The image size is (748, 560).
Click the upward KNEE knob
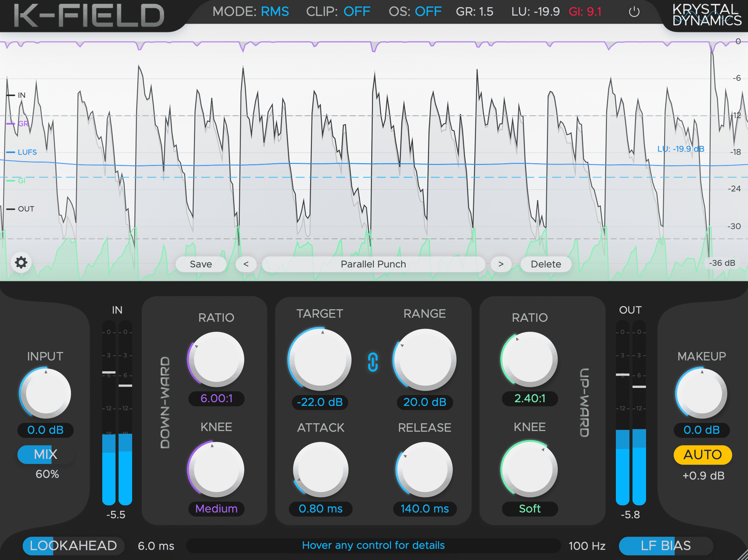[x=530, y=469]
